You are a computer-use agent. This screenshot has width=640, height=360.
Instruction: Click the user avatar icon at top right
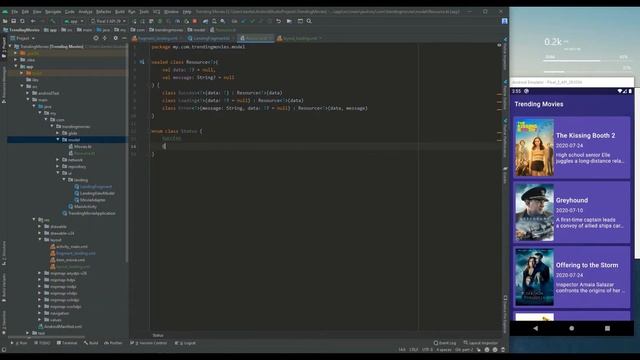tap(504, 21)
